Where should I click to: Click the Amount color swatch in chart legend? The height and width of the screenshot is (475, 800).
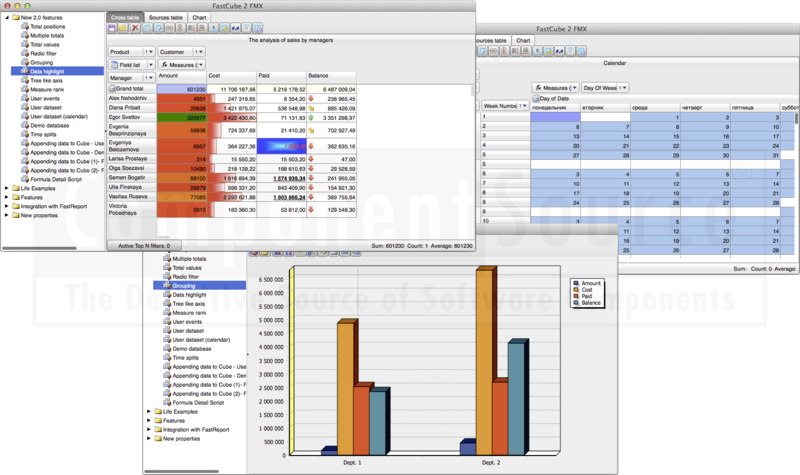(x=577, y=283)
